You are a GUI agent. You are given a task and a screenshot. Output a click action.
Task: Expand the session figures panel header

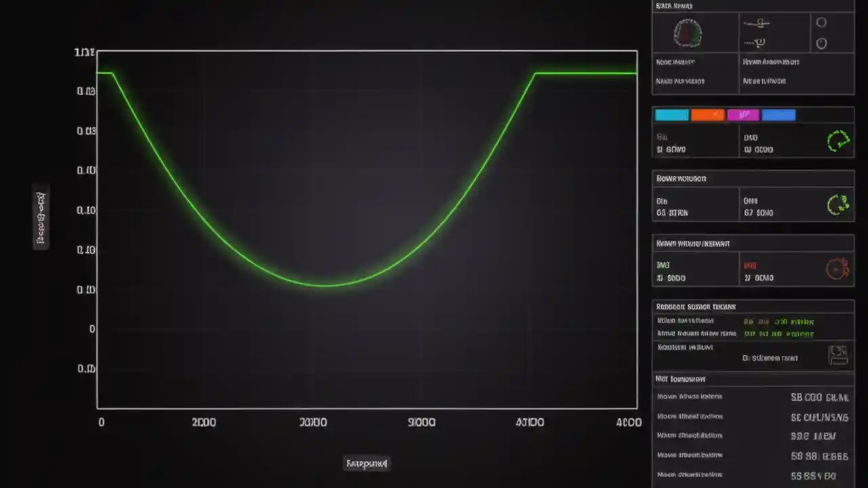(x=753, y=306)
